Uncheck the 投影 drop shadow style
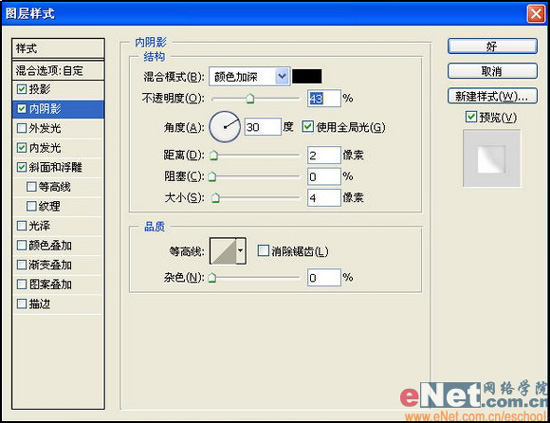Screen dimensions: 550x423 click(22, 89)
